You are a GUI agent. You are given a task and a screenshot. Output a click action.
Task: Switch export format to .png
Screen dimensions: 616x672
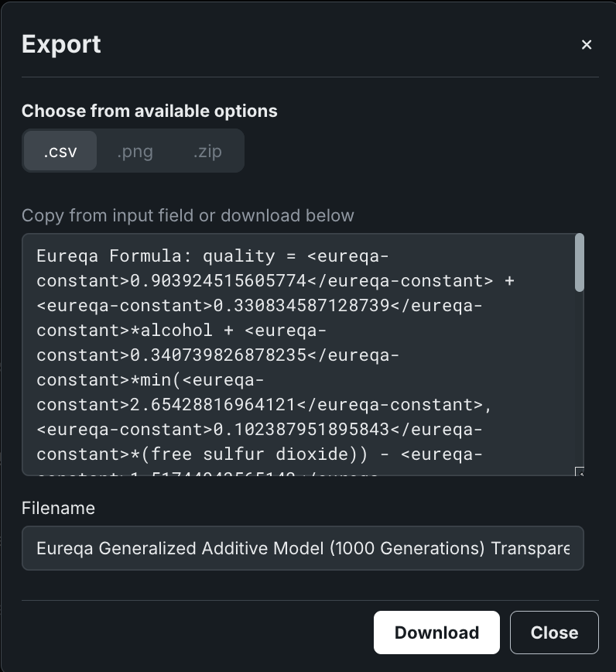(x=135, y=151)
